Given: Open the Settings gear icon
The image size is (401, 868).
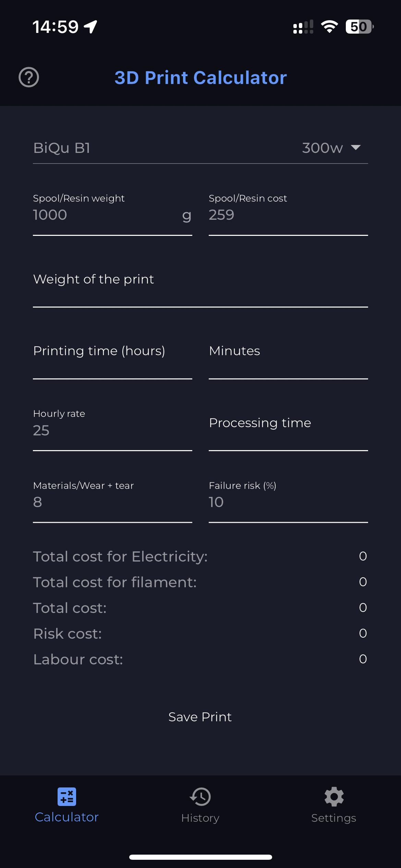Looking at the screenshot, I should click(x=334, y=796).
